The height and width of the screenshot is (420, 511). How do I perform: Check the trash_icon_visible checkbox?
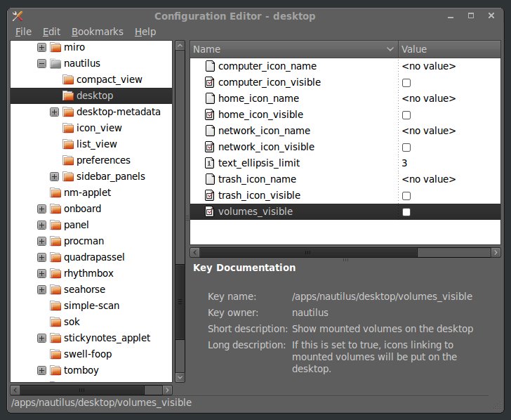click(x=406, y=196)
